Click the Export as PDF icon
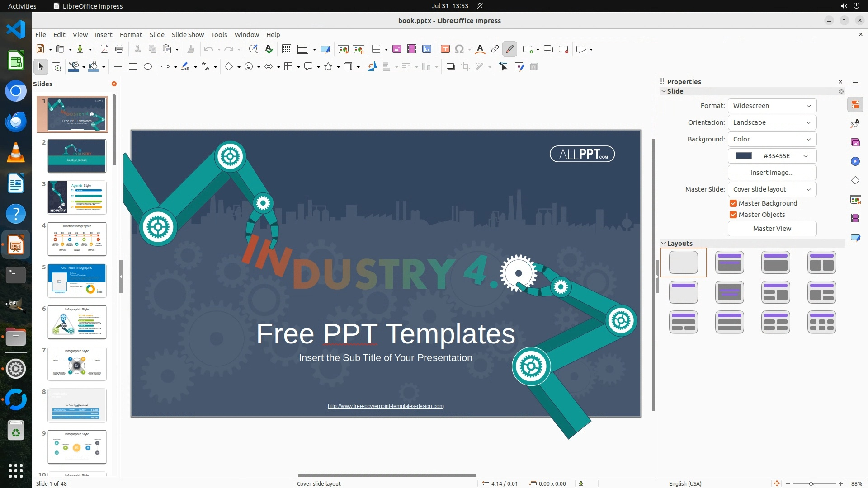 click(104, 49)
